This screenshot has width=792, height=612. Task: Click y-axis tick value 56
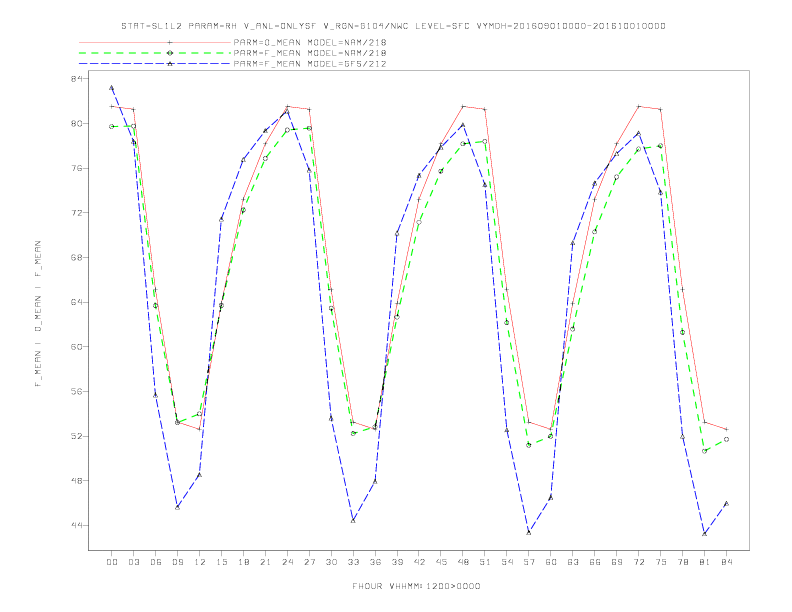[x=76, y=391]
